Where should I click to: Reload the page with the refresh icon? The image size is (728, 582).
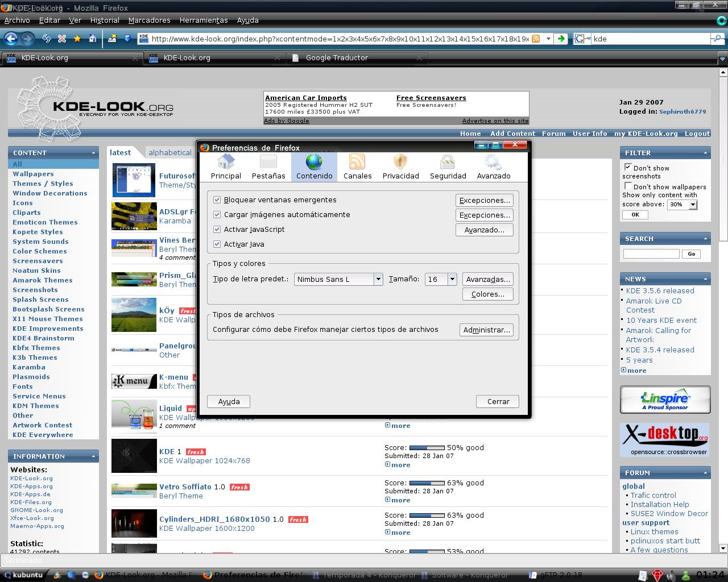(47, 39)
